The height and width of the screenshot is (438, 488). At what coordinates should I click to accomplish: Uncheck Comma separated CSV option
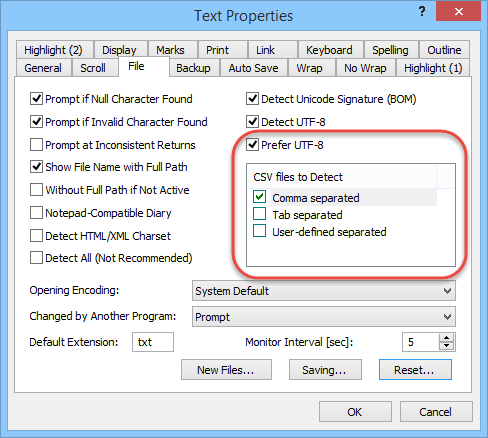[x=259, y=197]
